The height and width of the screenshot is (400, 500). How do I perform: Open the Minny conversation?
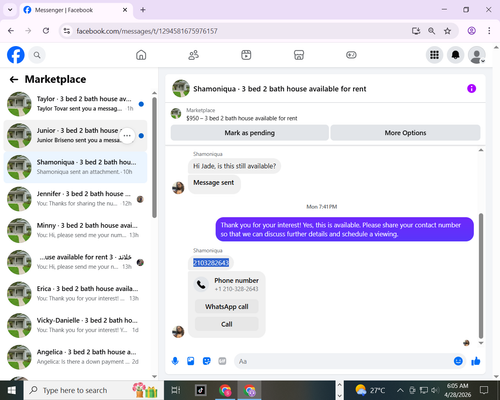pyautogui.click(x=76, y=231)
